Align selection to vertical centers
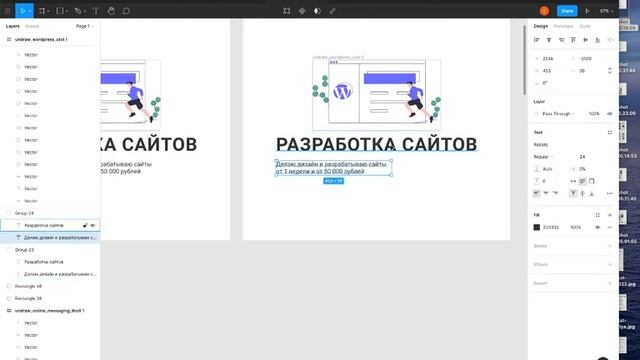Image resolution: width=640 pixels, height=360 pixels. 585,40
